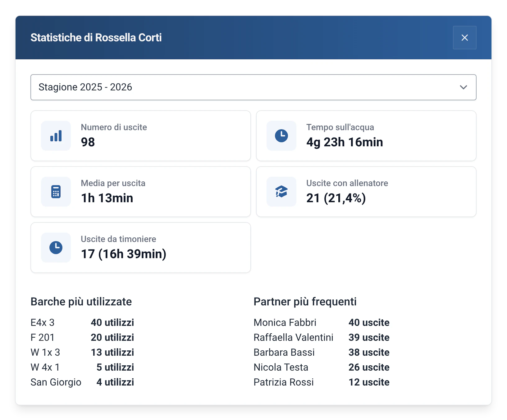Viewport: 507px width, 420px height.
Task: Click partner Raffaella Valentini
Action: [293, 337]
